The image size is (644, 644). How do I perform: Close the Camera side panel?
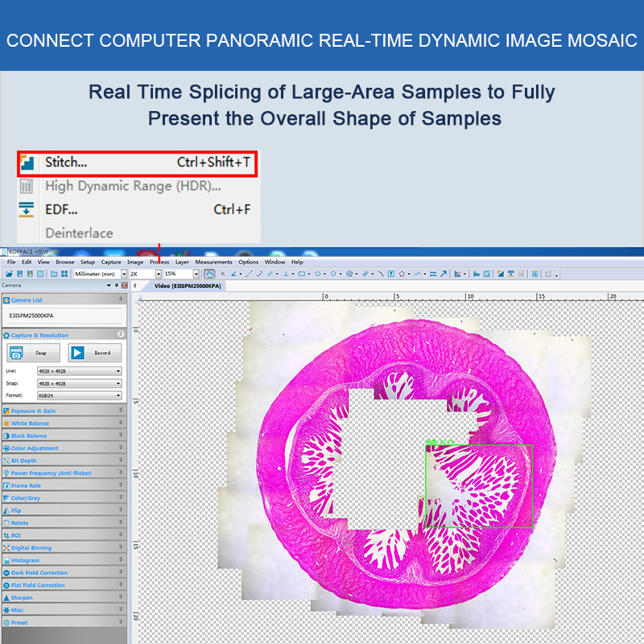click(x=124, y=286)
